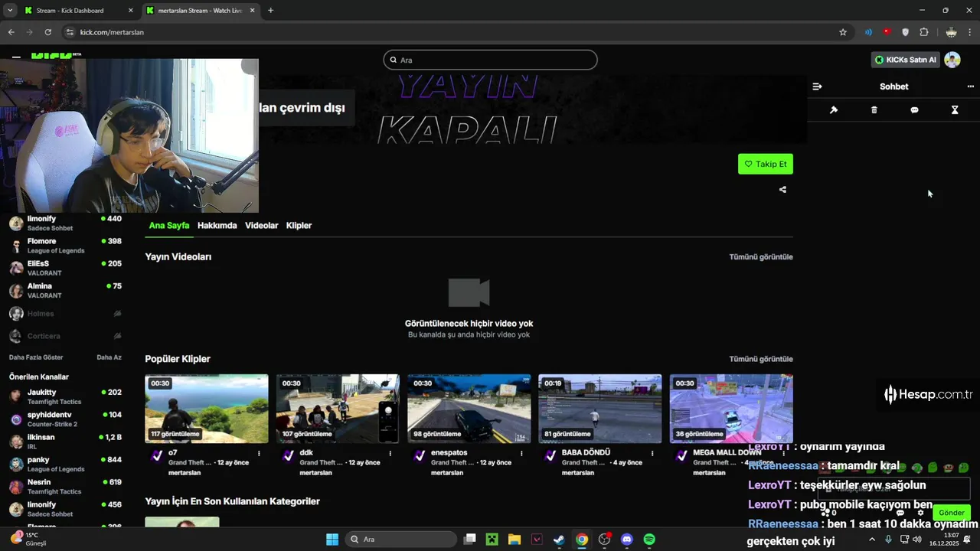This screenshot has height=551, width=980.
Task: Follow the channel with Takip Et
Action: [x=766, y=164]
